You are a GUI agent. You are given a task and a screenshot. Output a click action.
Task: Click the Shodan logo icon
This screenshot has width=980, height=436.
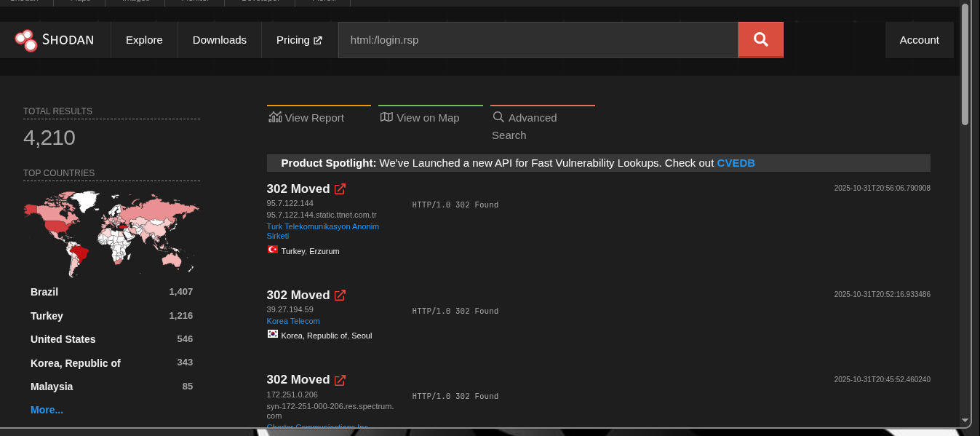pyautogui.click(x=26, y=40)
